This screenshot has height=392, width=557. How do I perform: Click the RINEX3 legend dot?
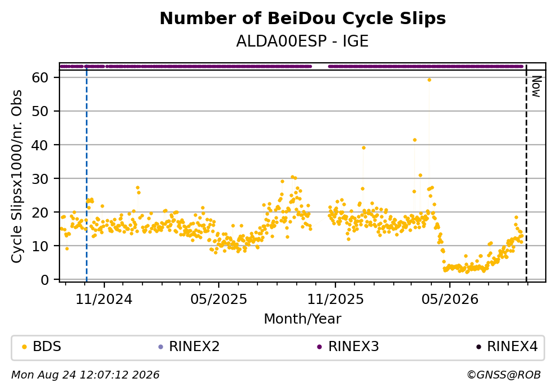tap(319, 347)
